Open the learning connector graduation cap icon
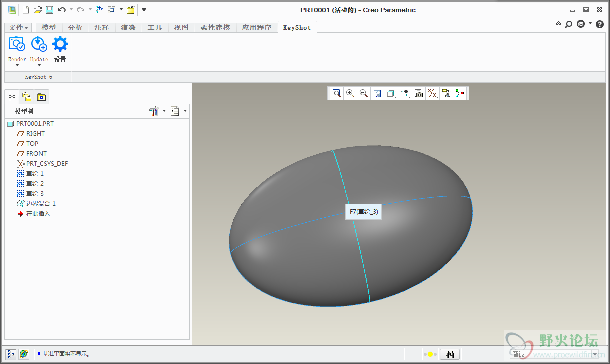The width and height of the screenshot is (610, 364). [x=581, y=24]
